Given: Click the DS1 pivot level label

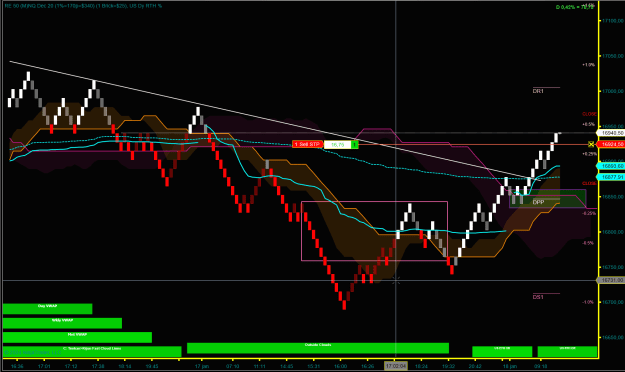Looking at the screenshot, I should click(x=538, y=297).
